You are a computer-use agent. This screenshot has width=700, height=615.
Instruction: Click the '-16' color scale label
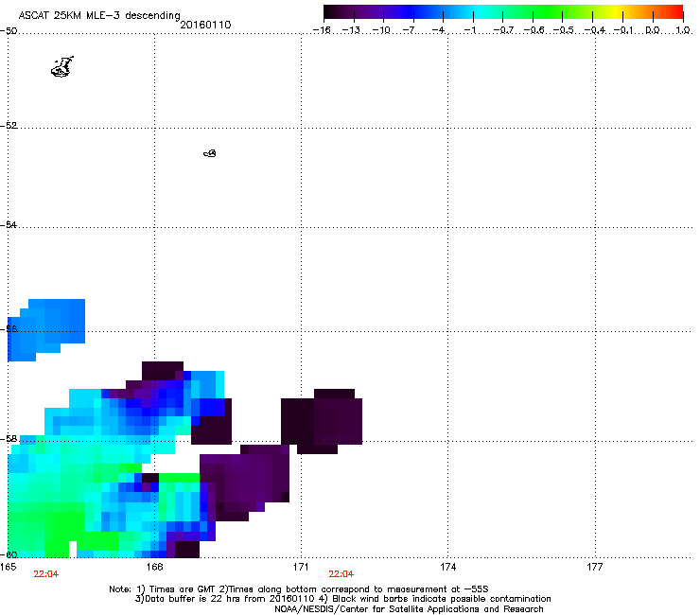(322, 30)
